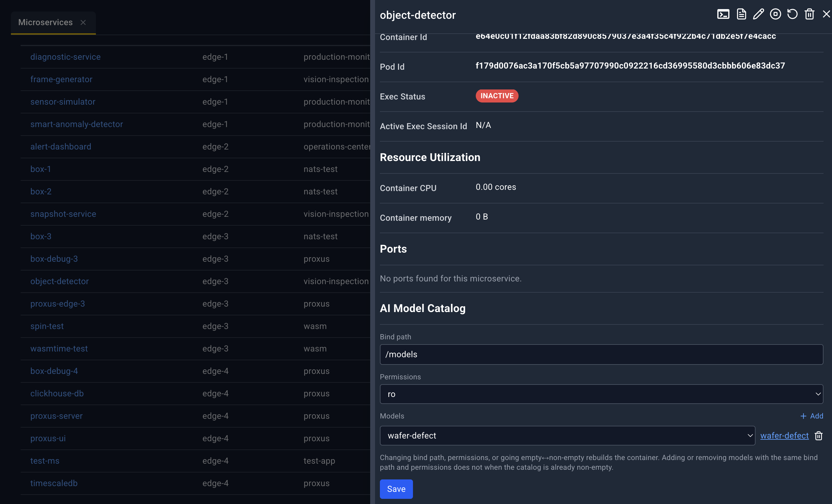Open timescaledb microservice
Screen dimensions: 832x504
54,483
